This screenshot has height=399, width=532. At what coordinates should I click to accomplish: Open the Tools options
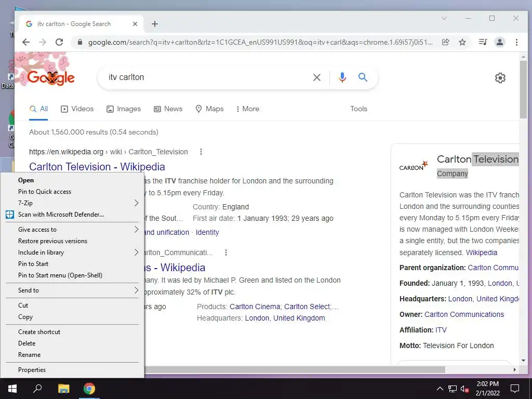358,109
